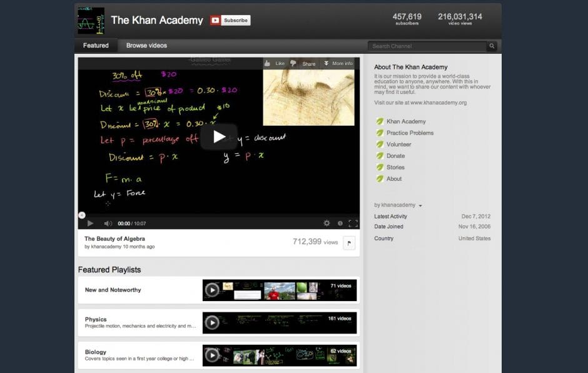
Task: Click the flag icon beside view count
Action: pyautogui.click(x=349, y=243)
